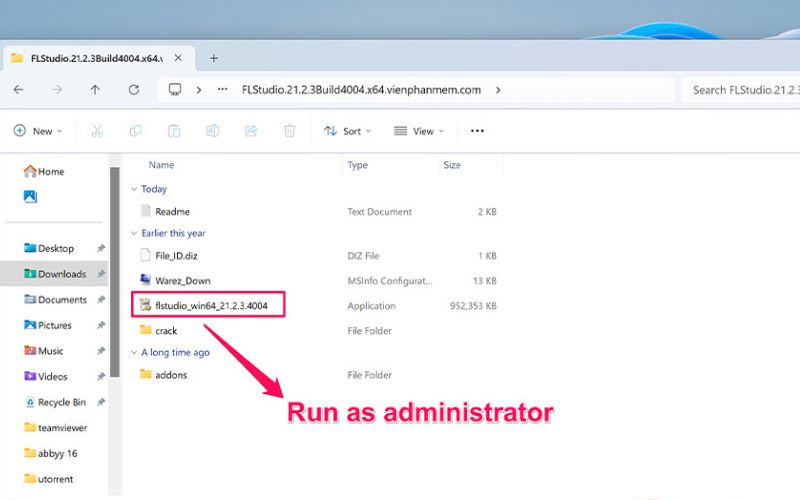
Task: Open utorrent folder in sidebar
Action: pyautogui.click(x=49, y=479)
